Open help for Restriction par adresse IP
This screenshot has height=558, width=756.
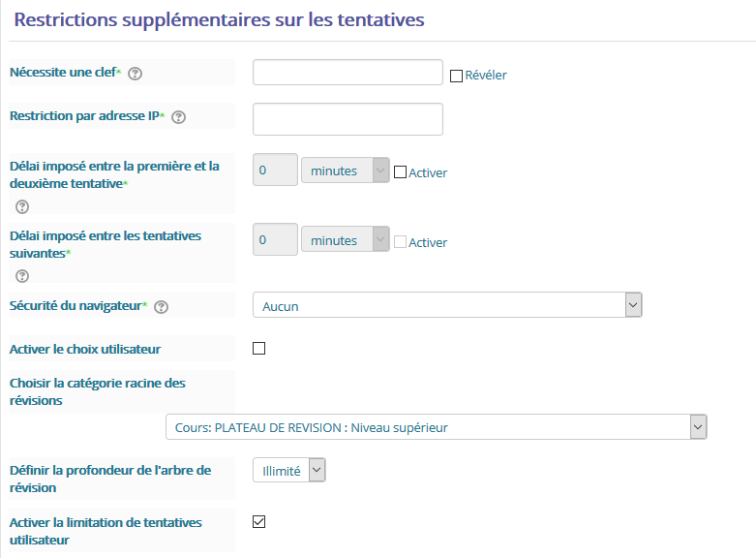178,117
